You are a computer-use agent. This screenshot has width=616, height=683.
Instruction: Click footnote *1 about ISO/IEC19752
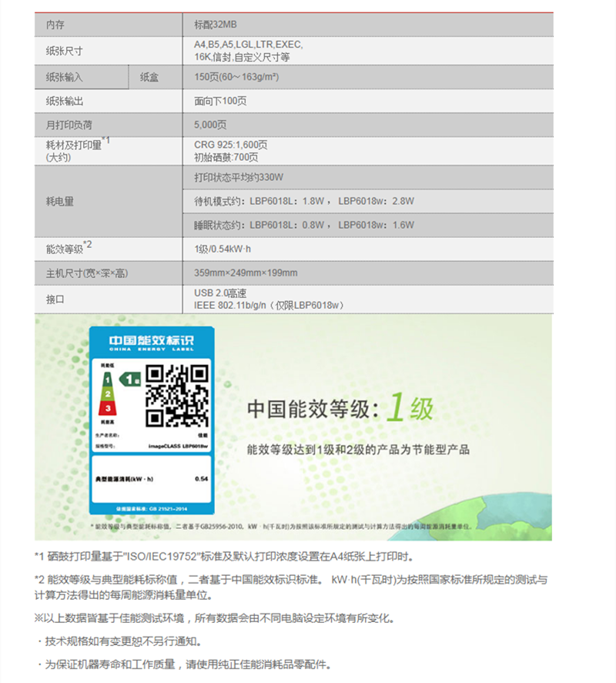[x=224, y=557]
